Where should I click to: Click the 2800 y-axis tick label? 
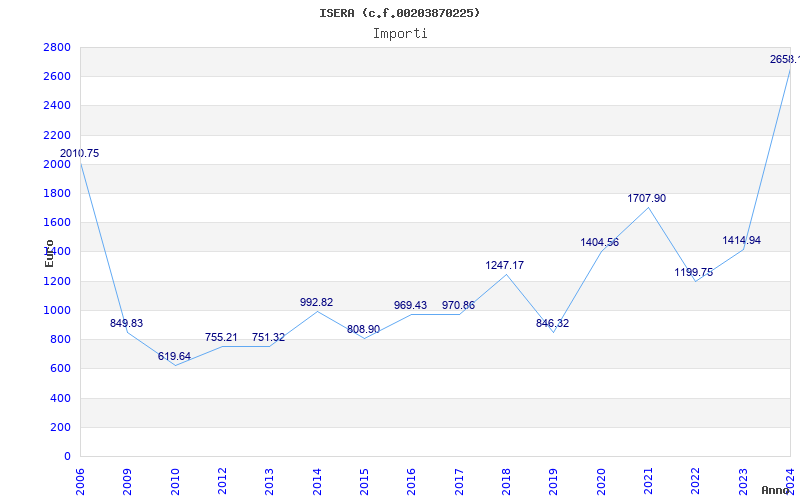(57, 47)
